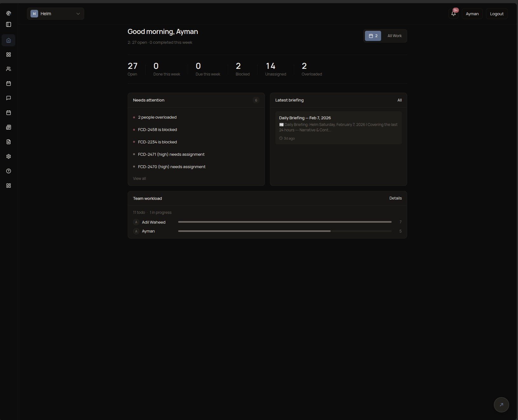Viewport: 518px width, 420px height.
Task: Open the Settings gear in the sidebar
Action: (x=9, y=156)
